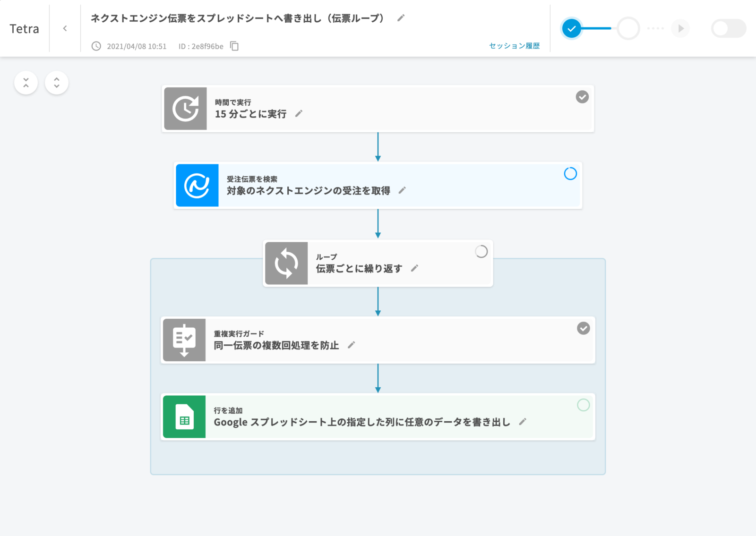
Task: Select 対象のネクストエンジンの受注を取得 step title
Action: pyautogui.click(x=309, y=190)
